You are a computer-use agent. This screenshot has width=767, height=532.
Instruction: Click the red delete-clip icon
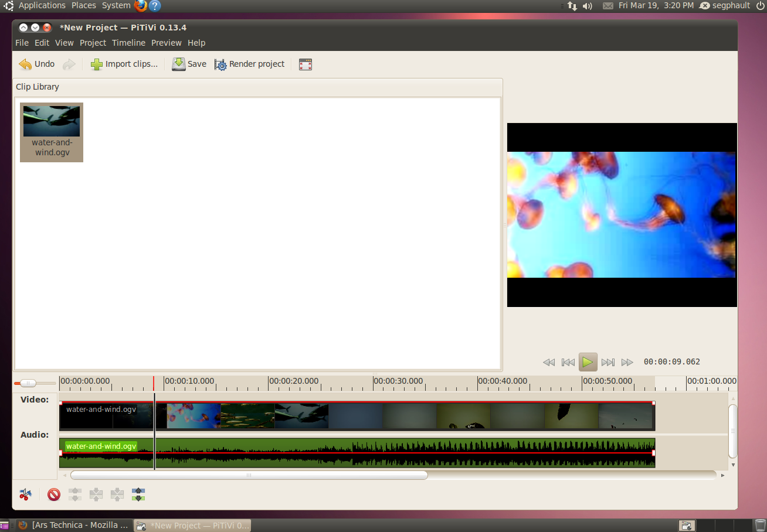click(54, 495)
